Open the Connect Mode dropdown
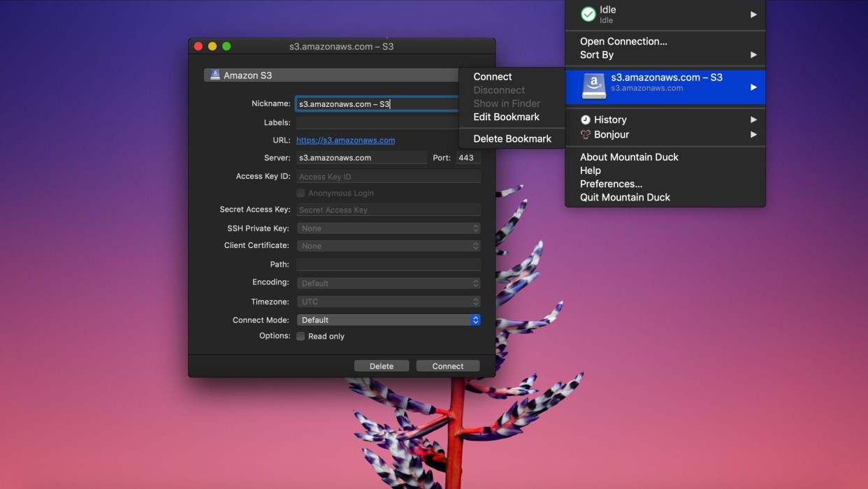Screen dimensions: 868x489 coord(389,320)
